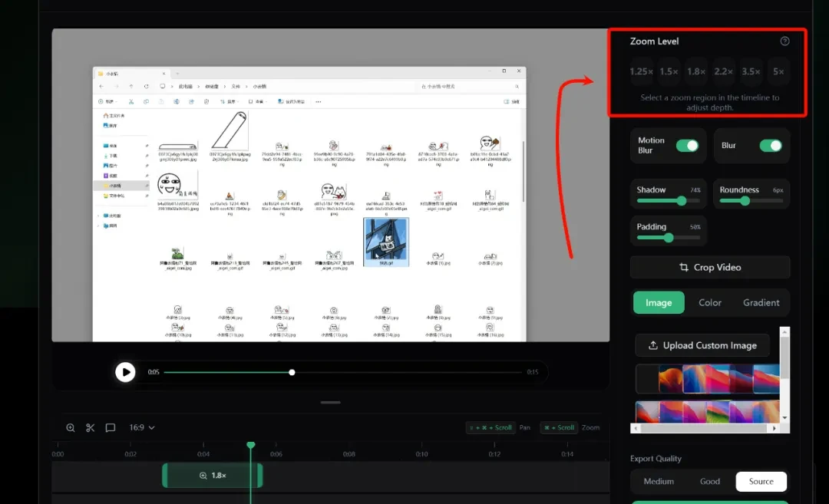Click Upload Custom Image
Screen dimensions: 829x504
[702, 345]
